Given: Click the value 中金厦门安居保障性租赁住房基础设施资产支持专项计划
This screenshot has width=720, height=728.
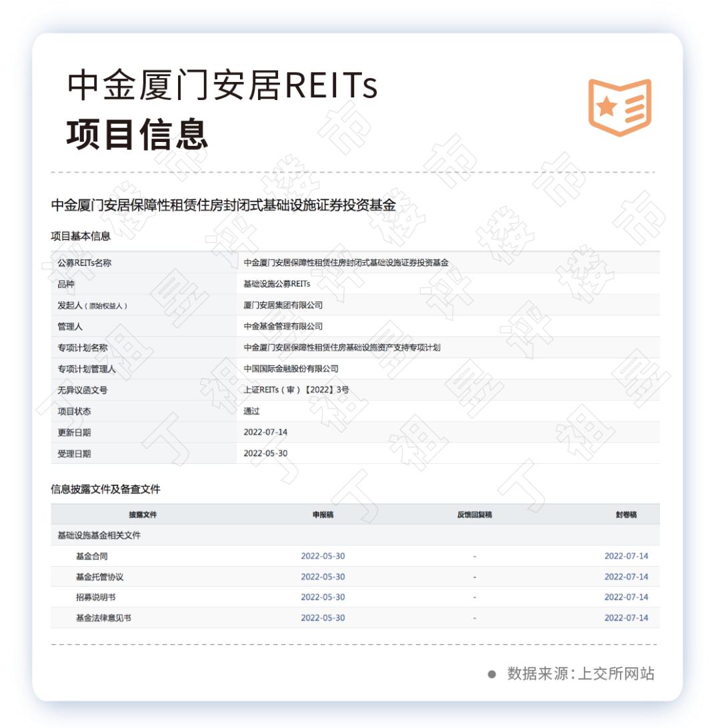Looking at the screenshot, I should 342,347.
